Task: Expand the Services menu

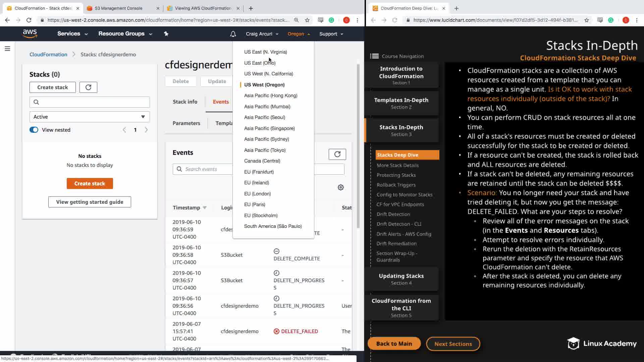Action: 72,34
